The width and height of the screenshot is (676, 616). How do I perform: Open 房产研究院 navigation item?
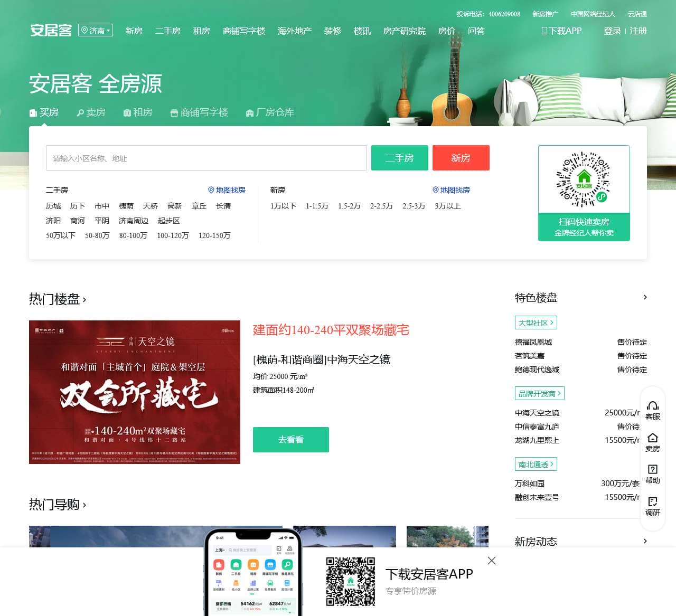point(404,31)
